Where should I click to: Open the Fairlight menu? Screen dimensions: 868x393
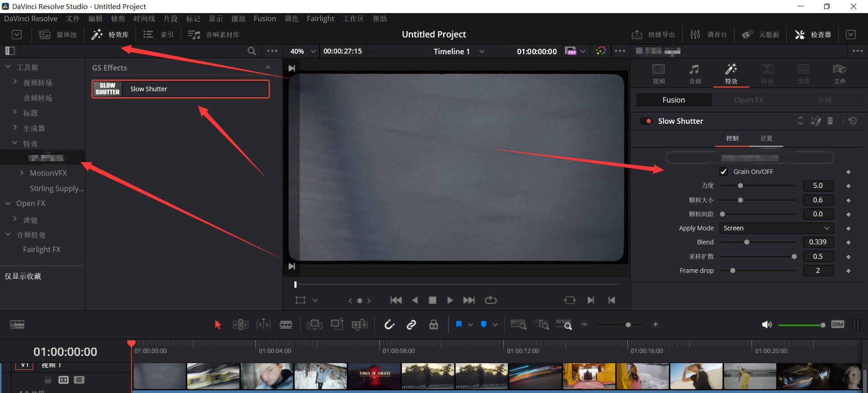pos(320,19)
